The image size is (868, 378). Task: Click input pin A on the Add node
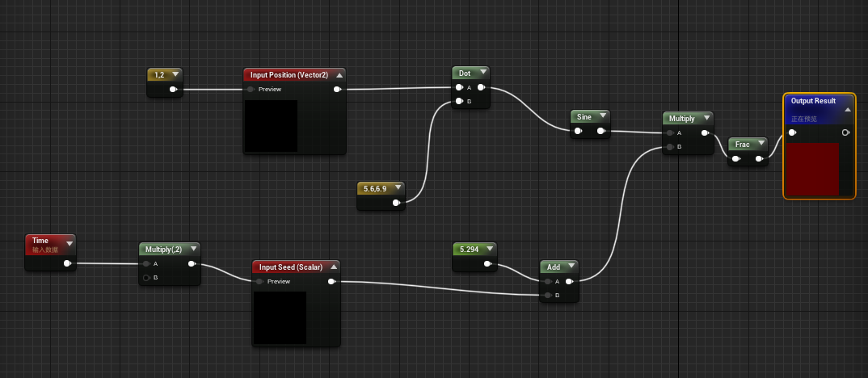click(548, 282)
